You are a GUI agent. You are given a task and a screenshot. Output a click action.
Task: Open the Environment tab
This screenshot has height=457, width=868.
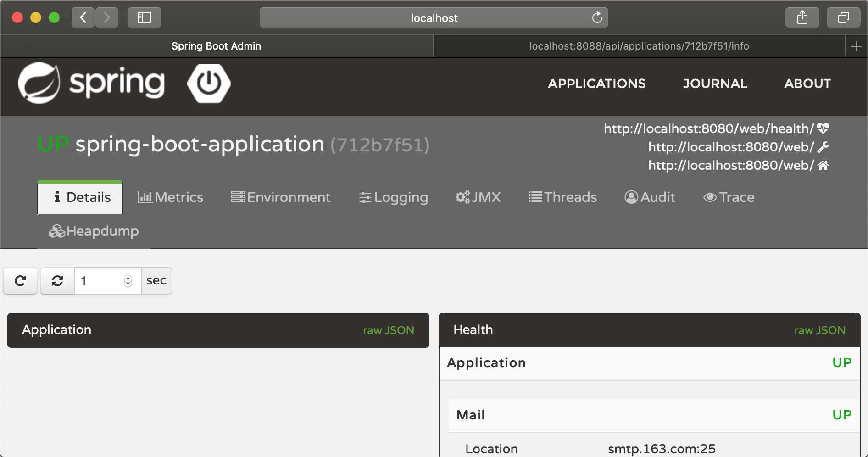coord(280,197)
